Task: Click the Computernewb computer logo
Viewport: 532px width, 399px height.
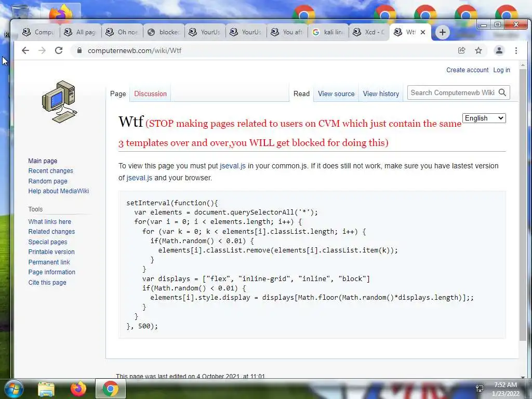Action: pyautogui.click(x=60, y=102)
